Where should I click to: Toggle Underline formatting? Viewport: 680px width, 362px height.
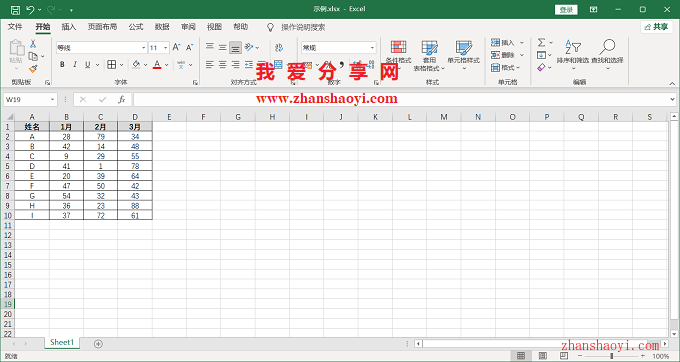[x=88, y=65]
